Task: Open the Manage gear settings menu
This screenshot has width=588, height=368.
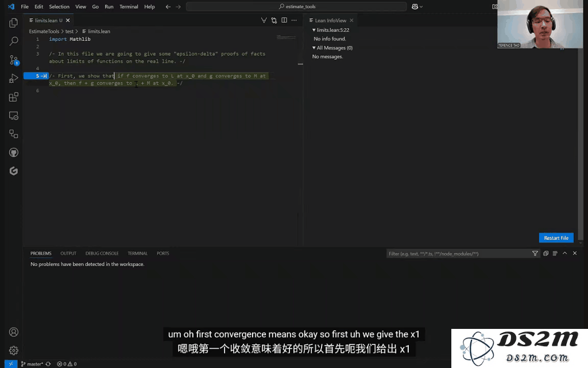Action: [x=14, y=350]
